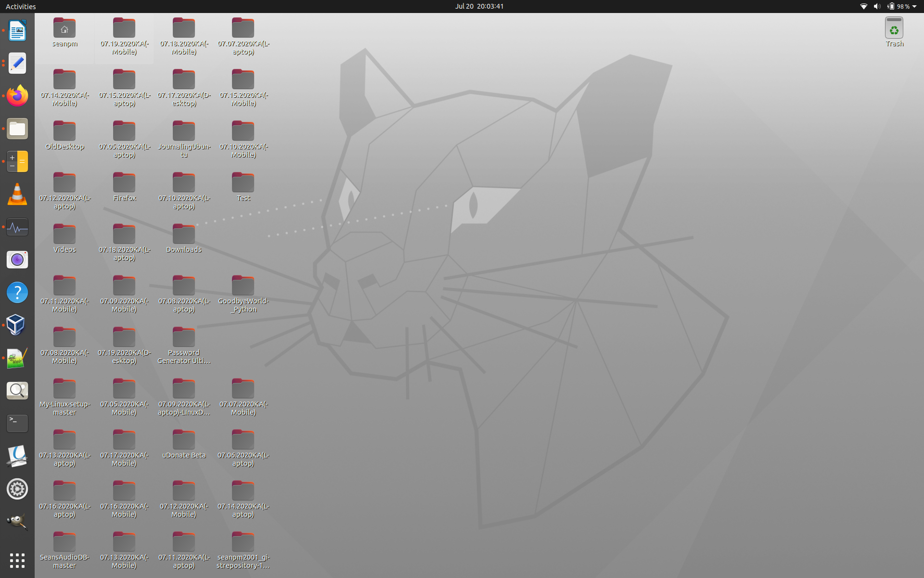Select folder 07.16.2020KA(-Mobile)
Viewport: 924px width, 578px height.
[124, 499]
